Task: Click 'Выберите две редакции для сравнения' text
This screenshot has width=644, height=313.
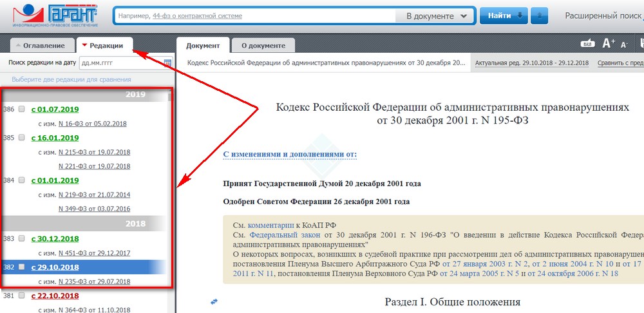Action: click(71, 79)
